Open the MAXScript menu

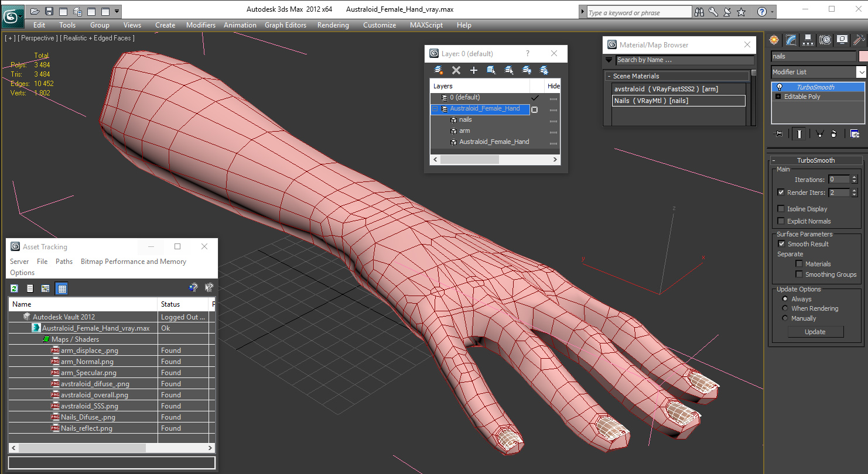(x=427, y=25)
